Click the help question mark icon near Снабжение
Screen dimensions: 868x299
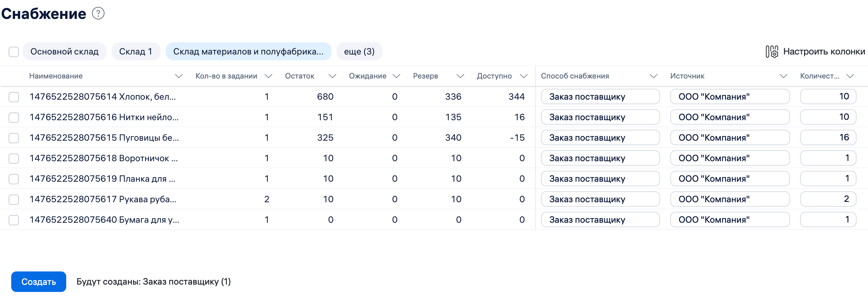pos(98,13)
